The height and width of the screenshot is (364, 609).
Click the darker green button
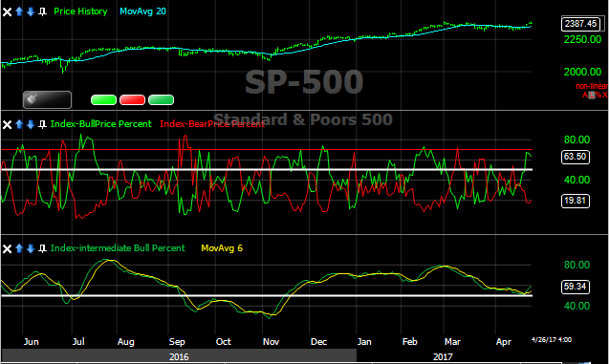[x=161, y=99]
